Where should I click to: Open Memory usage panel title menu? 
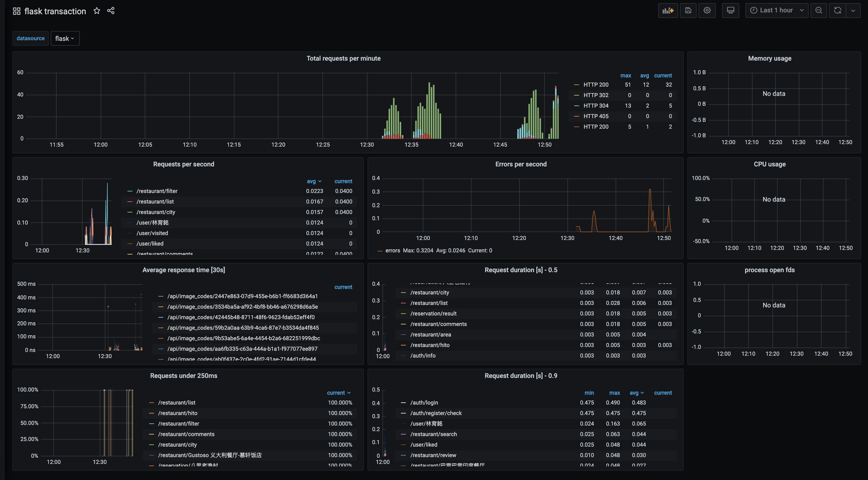click(x=770, y=58)
